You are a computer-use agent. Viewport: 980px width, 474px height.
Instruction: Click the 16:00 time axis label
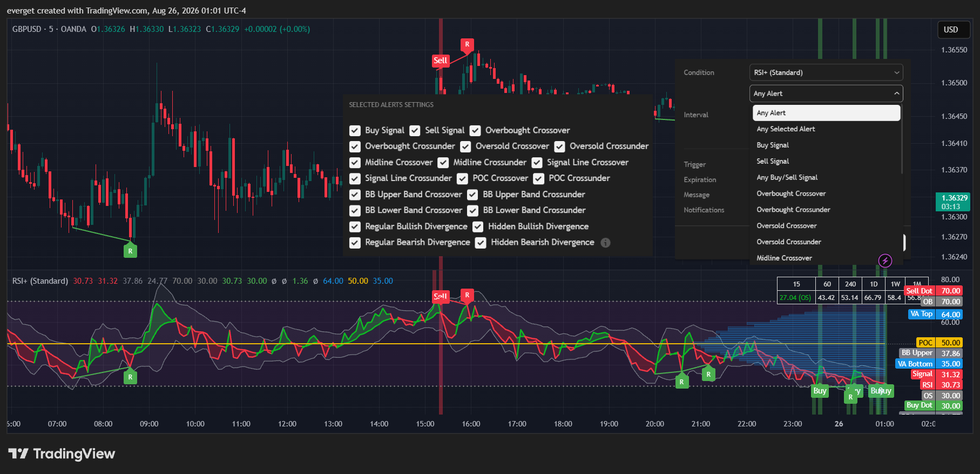(471, 424)
